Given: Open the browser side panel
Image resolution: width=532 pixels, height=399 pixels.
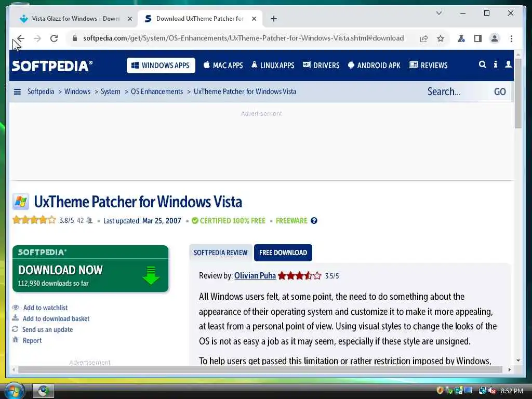Looking at the screenshot, I should (x=478, y=38).
